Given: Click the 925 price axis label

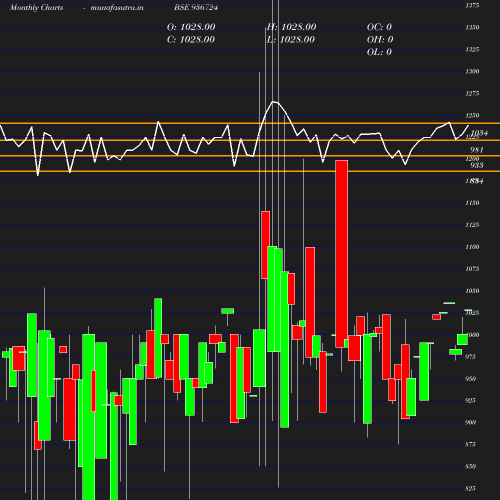Looking at the screenshot, I should click(470, 400).
